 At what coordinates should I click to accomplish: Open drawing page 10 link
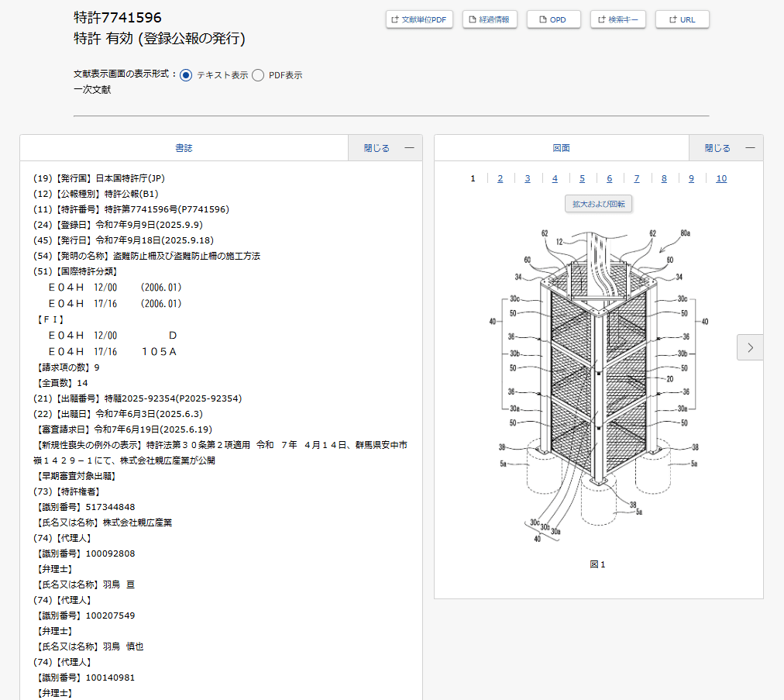click(721, 178)
